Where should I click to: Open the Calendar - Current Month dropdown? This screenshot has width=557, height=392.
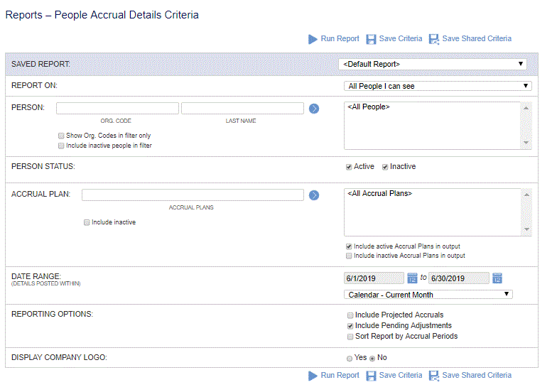coord(428,294)
